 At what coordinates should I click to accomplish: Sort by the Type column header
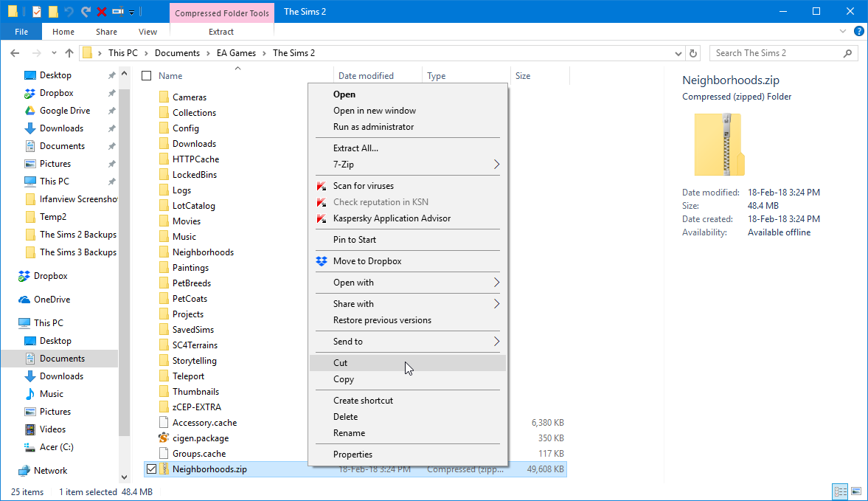(437, 76)
